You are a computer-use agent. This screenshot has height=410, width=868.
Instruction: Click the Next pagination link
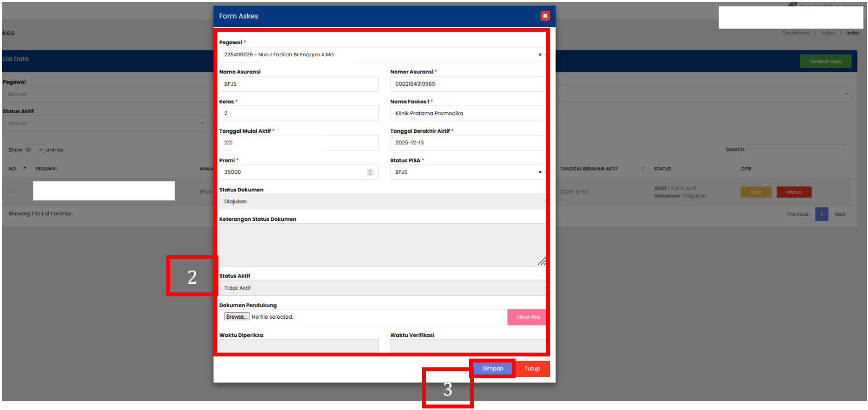(x=840, y=214)
